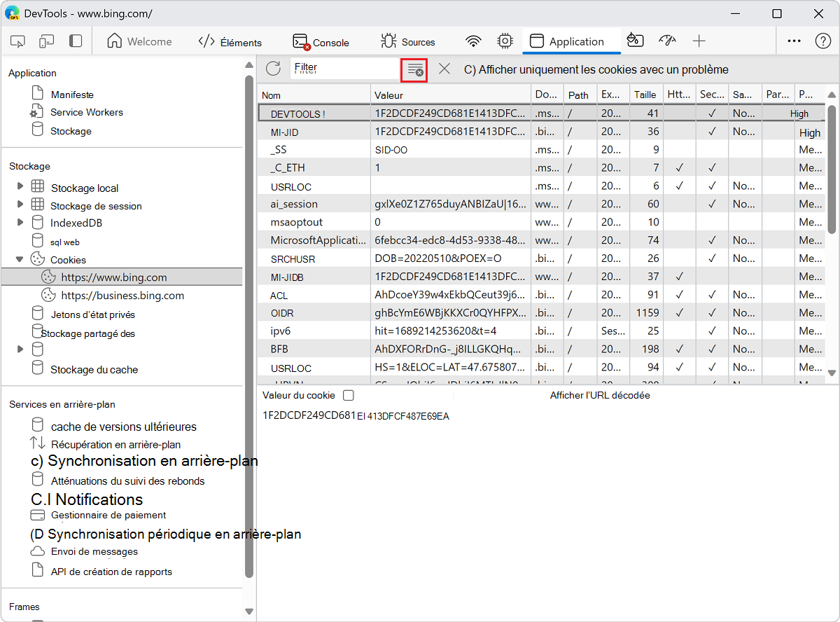This screenshot has height=622, width=840.
Task: Select Stockage local grid icon
Action: 38,186
